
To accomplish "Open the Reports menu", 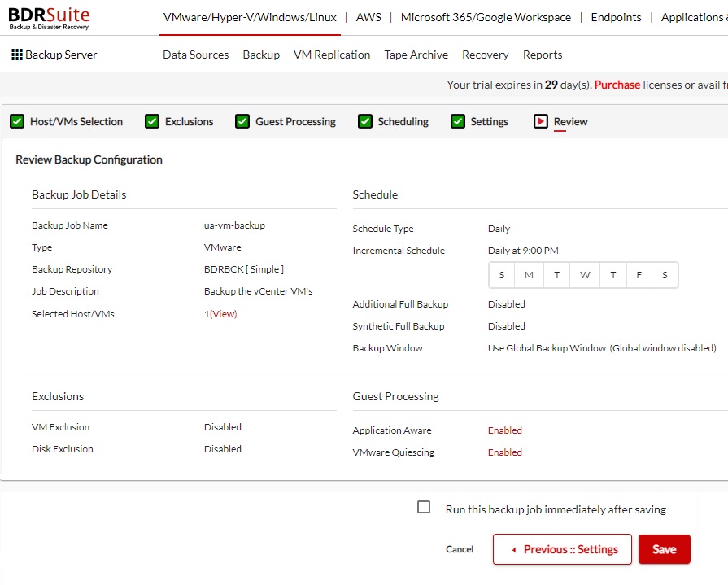I will (543, 55).
